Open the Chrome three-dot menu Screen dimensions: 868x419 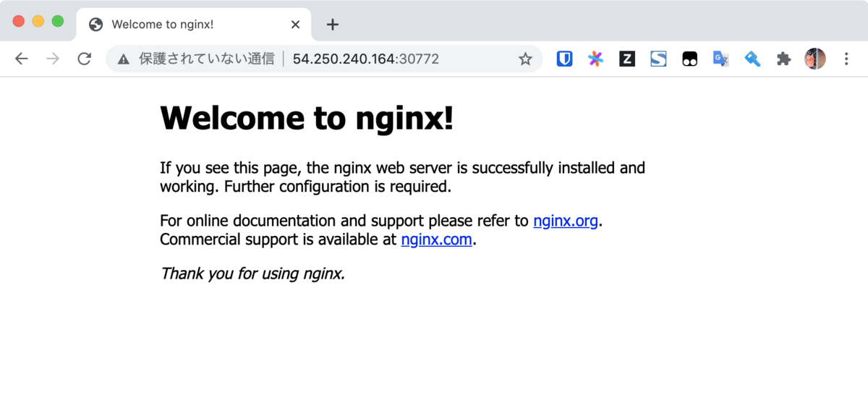[846, 59]
